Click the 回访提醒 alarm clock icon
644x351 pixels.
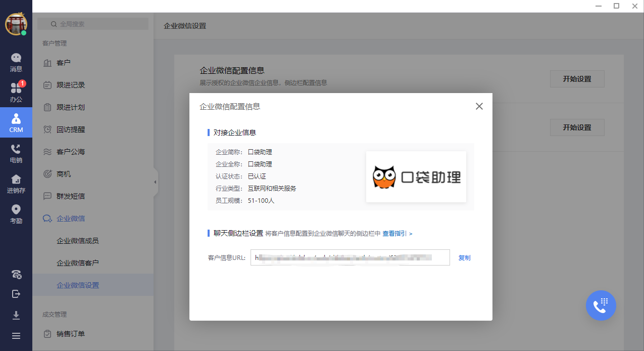point(47,129)
